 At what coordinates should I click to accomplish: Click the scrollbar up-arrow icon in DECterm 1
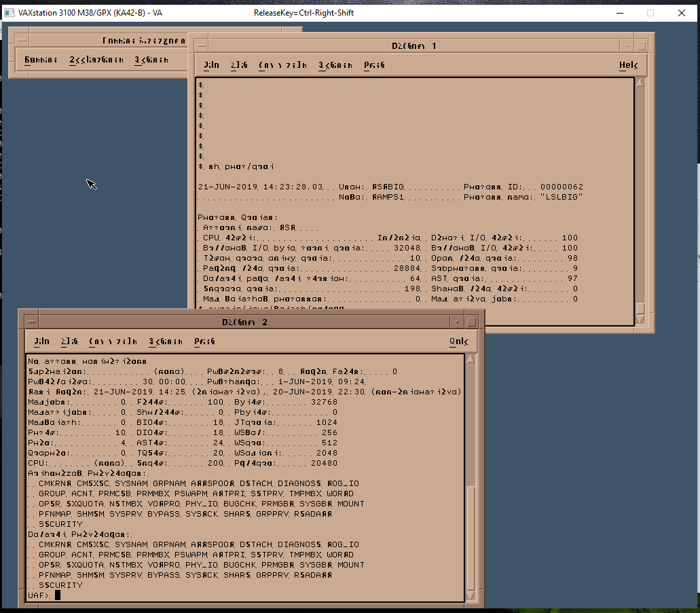coord(640,82)
